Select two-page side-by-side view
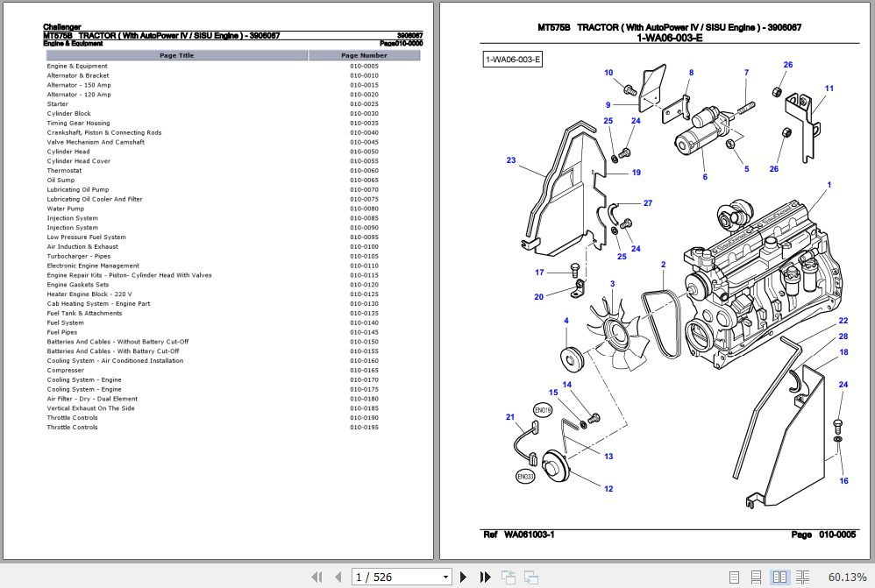The image size is (875, 588). pyautogui.click(x=779, y=577)
